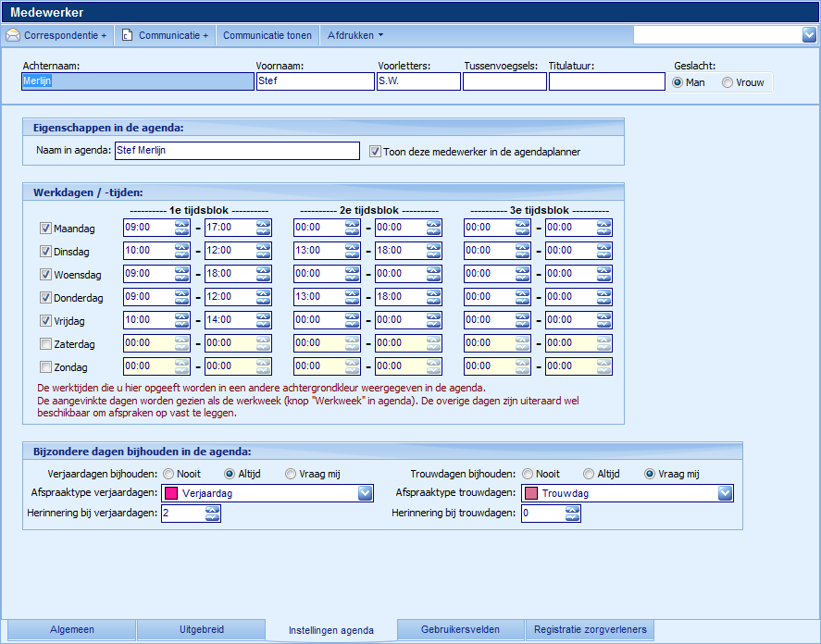The image size is (821, 644).
Task: Click the empty Tussenvoegsels field
Action: (x=504, y=81)
